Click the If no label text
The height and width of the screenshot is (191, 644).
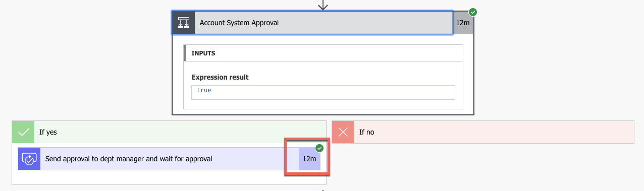pyautogui.click(x=366, y=132)
